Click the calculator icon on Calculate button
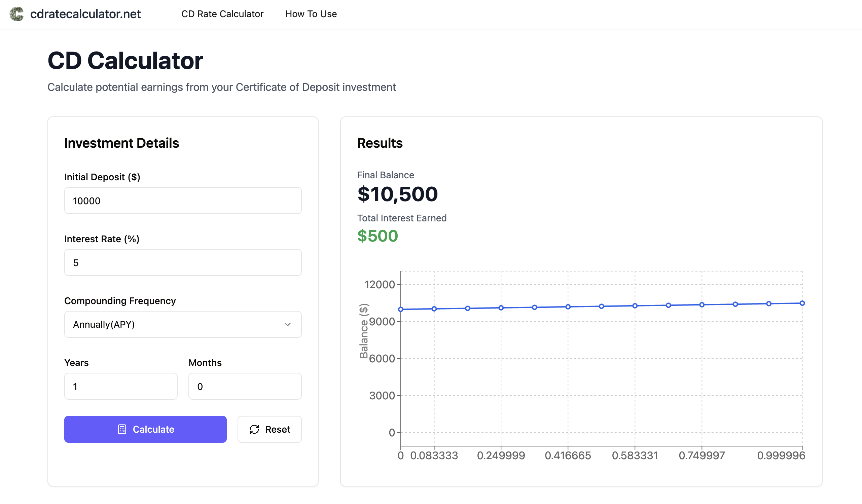Viewport: 862px width, 504px height. [x=122, y=430]
